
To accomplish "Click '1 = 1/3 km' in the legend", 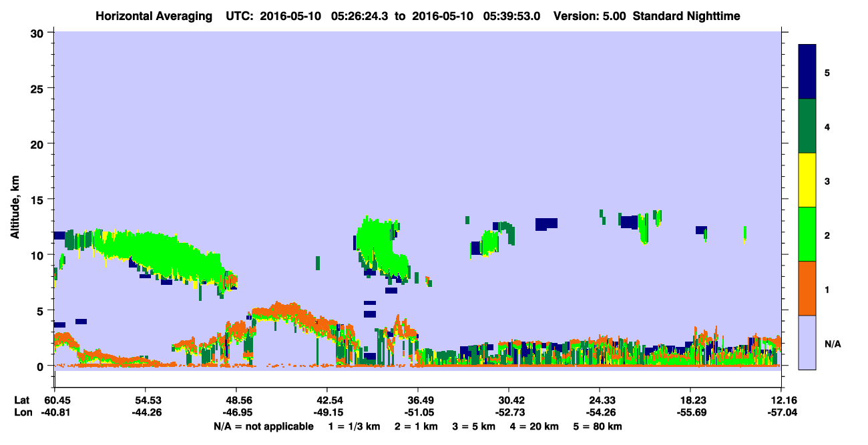I will 353,426.
